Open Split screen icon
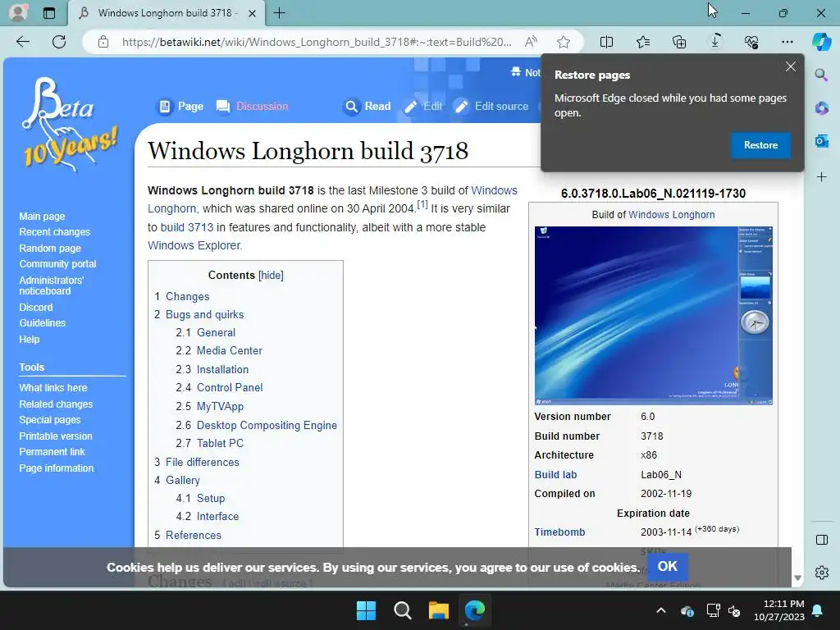Image resolution: width=840 pixels, height=630 pixels. [x=606, y=42]
